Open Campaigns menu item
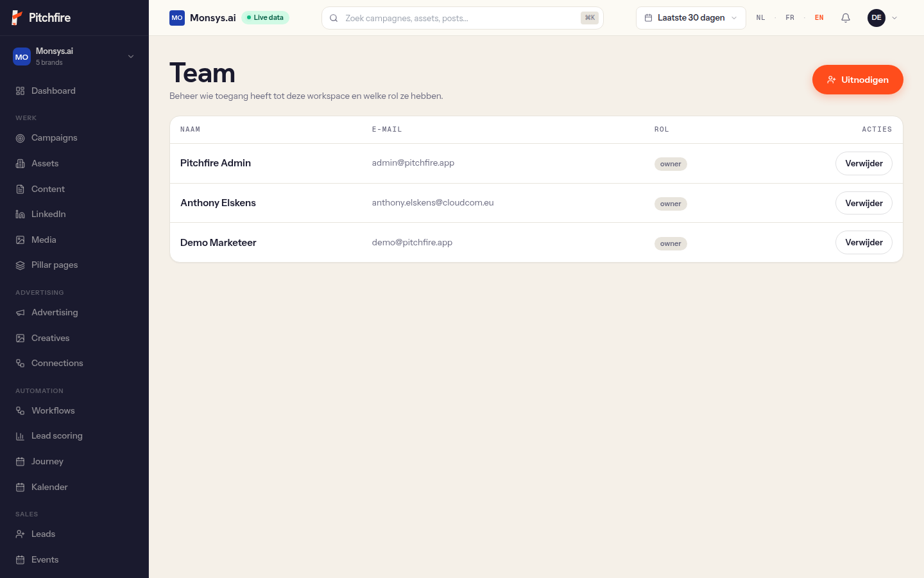924x578 pixels. coord(74,138)
